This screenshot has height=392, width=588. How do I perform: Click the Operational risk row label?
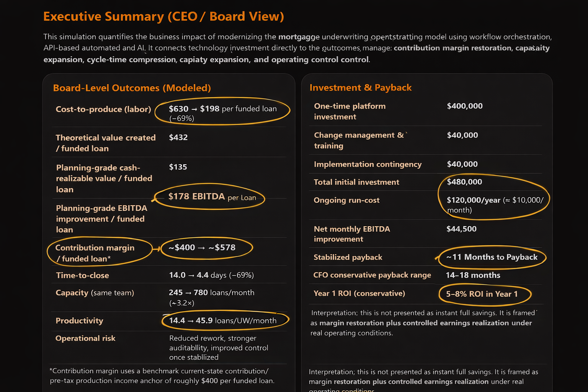point(85,338)
